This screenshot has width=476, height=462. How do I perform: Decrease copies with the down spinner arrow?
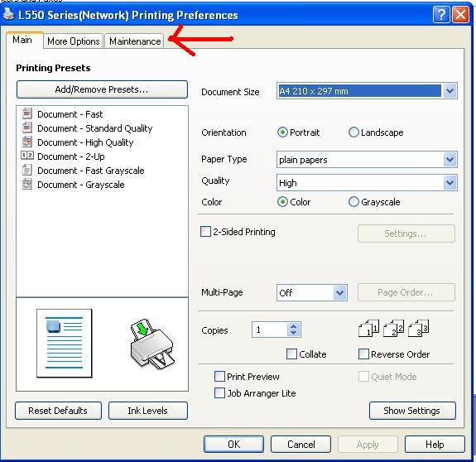tap(294, 333)
